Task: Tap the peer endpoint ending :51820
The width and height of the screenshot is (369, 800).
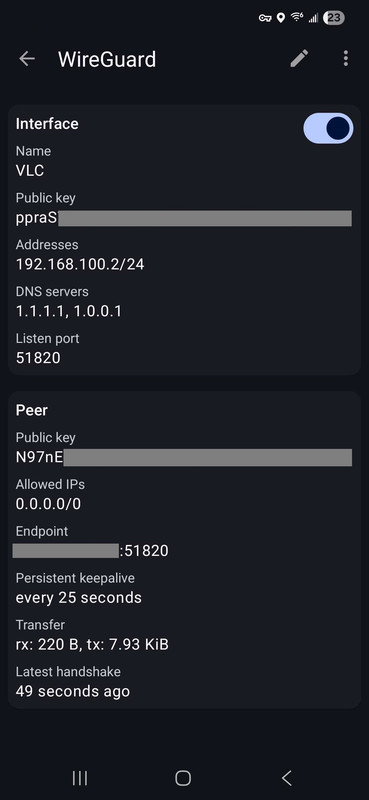Action: [x=90, y=551]
